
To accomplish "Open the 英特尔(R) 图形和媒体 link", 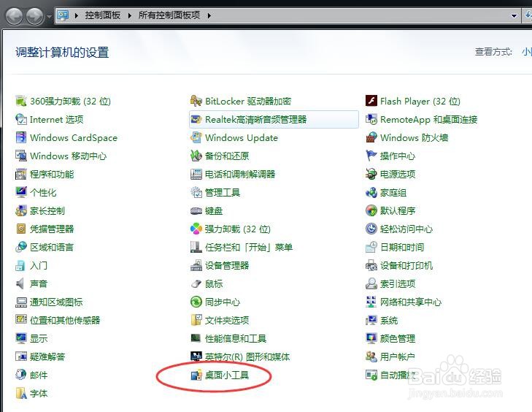I will [247, 357].
